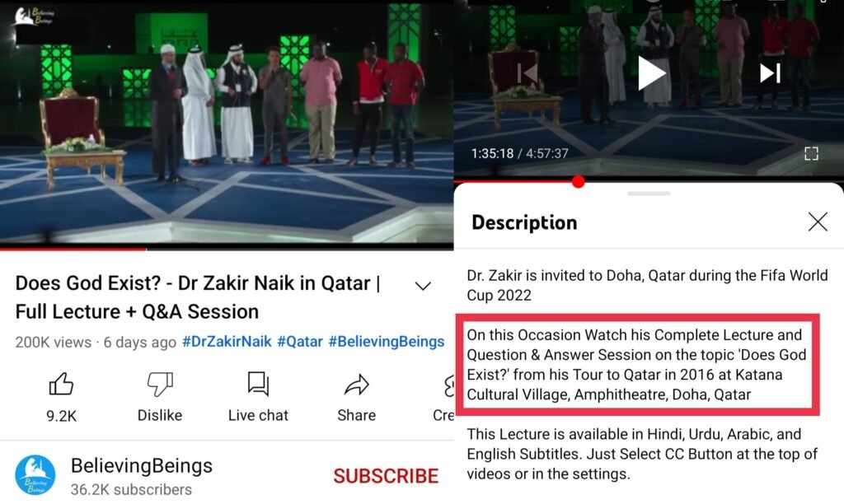
Task: Open Live chat icon
Action: [x=258, y=384]
